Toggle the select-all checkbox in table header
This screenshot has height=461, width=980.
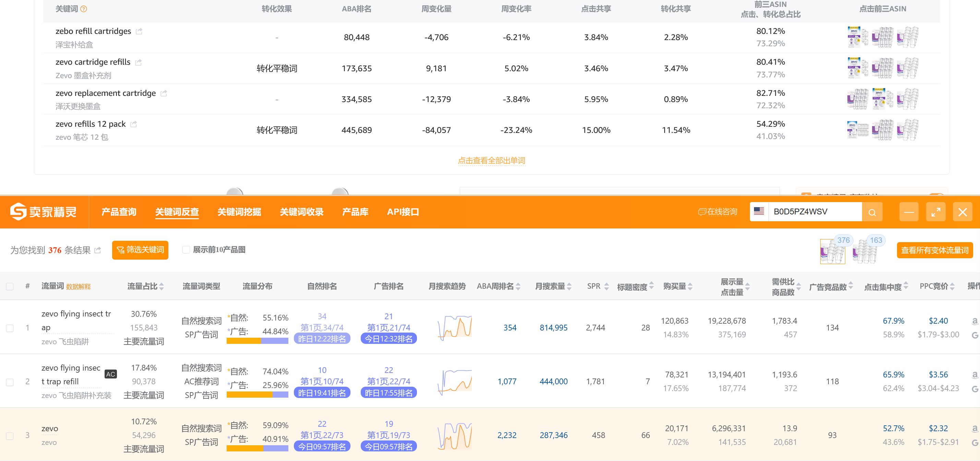10,287
